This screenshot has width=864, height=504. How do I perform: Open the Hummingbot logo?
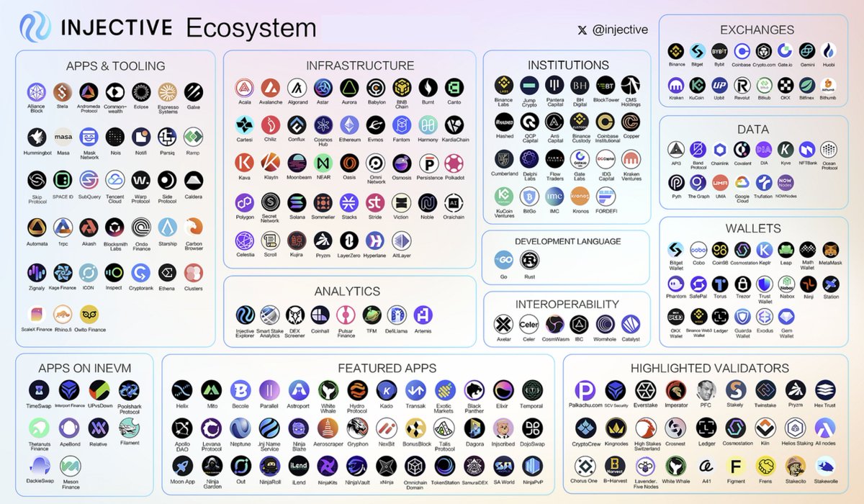[x=37, y=137]
